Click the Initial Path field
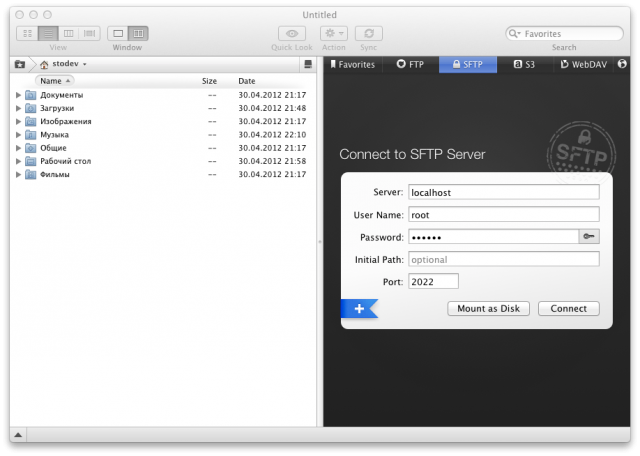Image resolution: width=640 pixels, height=456 pixels. pyautogui.click(x=504, y=259)
